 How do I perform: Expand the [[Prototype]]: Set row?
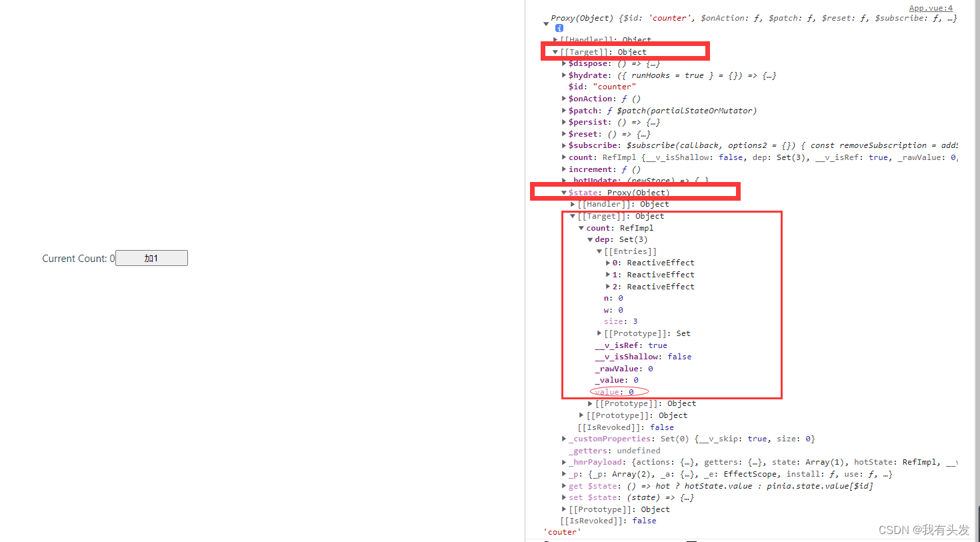pos(599,333)
